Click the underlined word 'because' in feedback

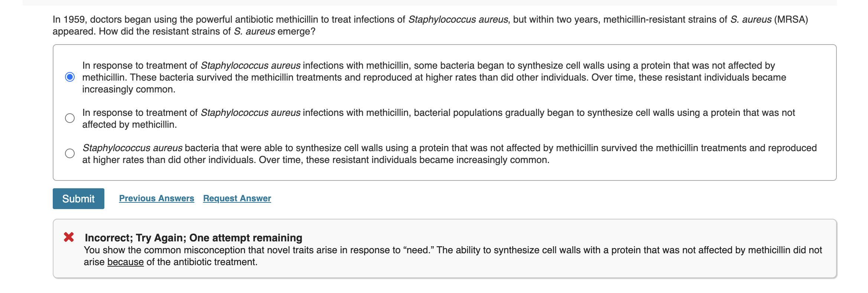(125, 261)
